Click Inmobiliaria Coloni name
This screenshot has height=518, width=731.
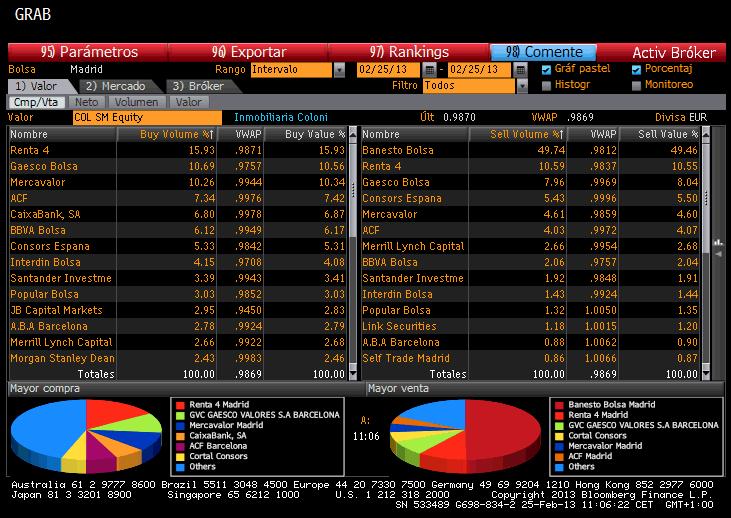point(281,117)
